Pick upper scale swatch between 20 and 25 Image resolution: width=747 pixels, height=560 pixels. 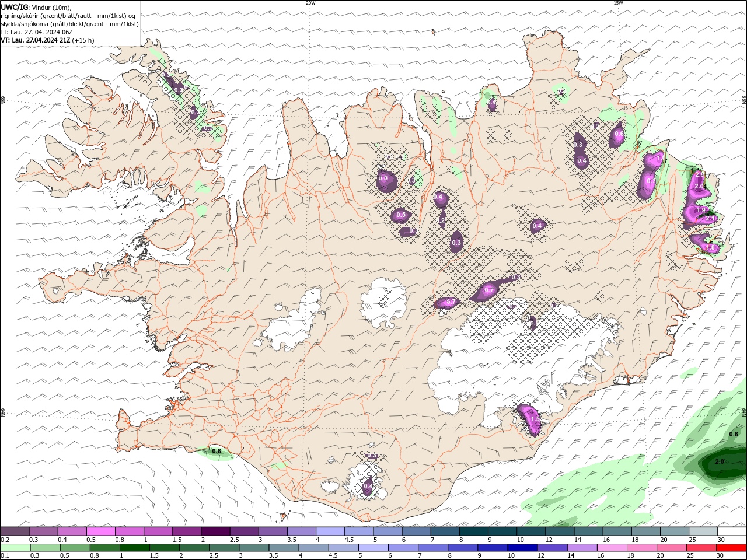tap(675, 531)
